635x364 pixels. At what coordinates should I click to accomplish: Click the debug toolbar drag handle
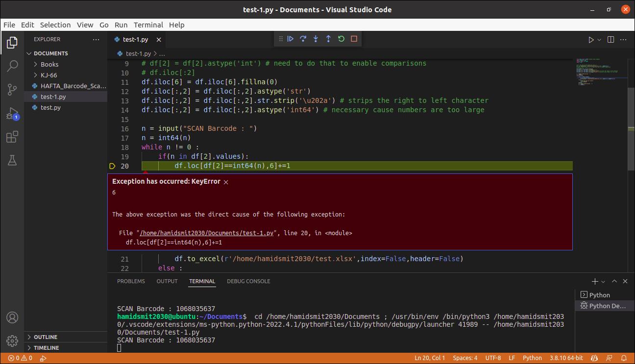[281, 39]
